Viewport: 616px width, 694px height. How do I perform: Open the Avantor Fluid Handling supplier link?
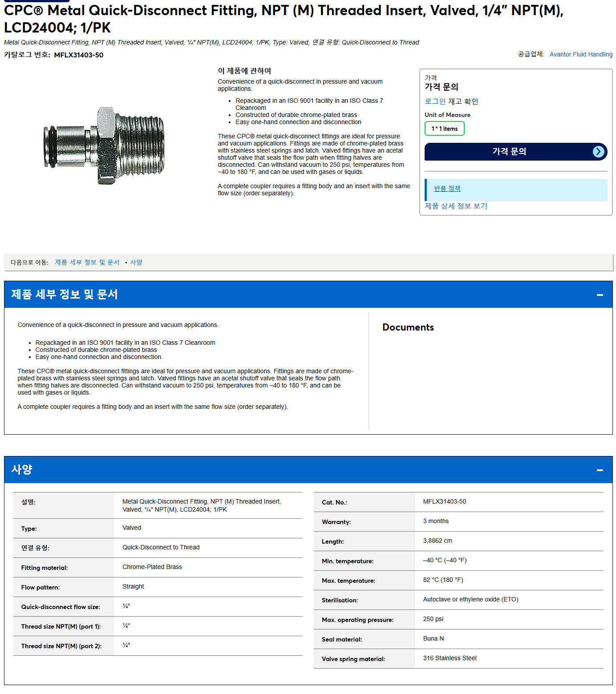coord(581,54)
